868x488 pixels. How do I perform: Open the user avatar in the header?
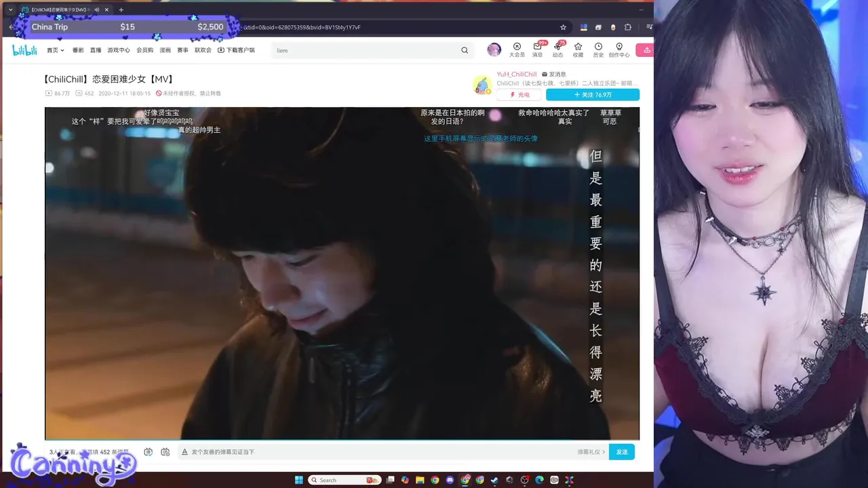[x=494, y=49]
